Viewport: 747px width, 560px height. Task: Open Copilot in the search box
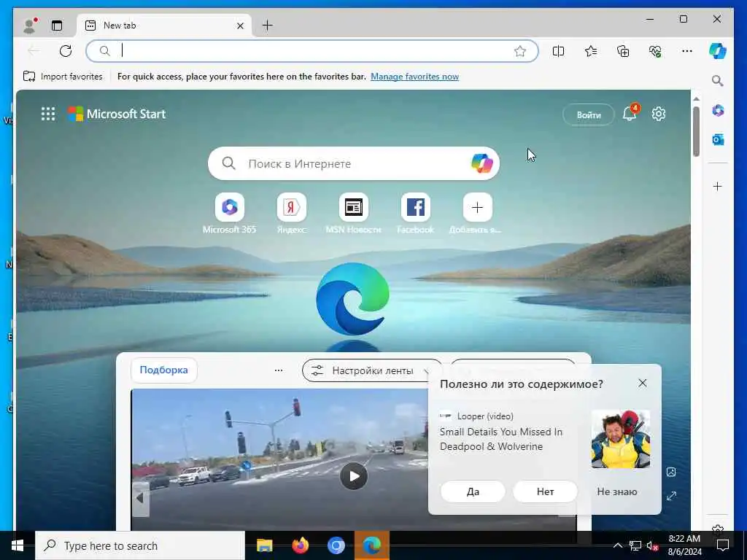click(x=481, y=163)
